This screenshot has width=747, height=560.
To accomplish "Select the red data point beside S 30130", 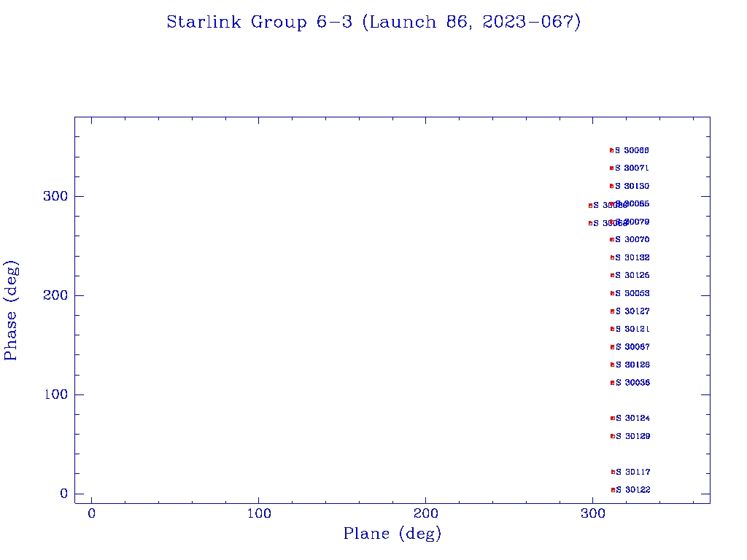I will (612, 186).
